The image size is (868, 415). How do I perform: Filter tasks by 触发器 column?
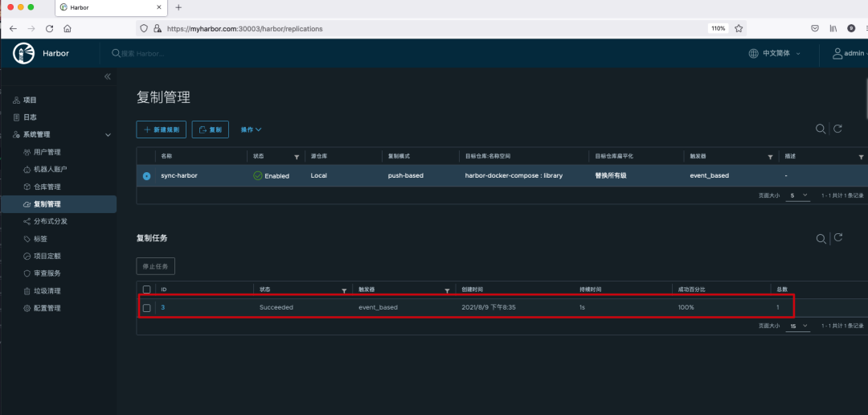tap(447, 290)
